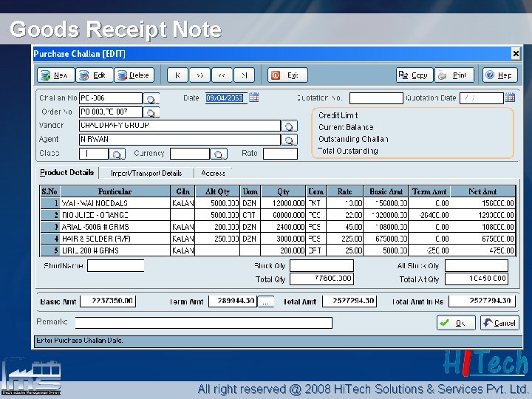Click the Remarks input field
The image size is (532, 399).
coord(204,323)
